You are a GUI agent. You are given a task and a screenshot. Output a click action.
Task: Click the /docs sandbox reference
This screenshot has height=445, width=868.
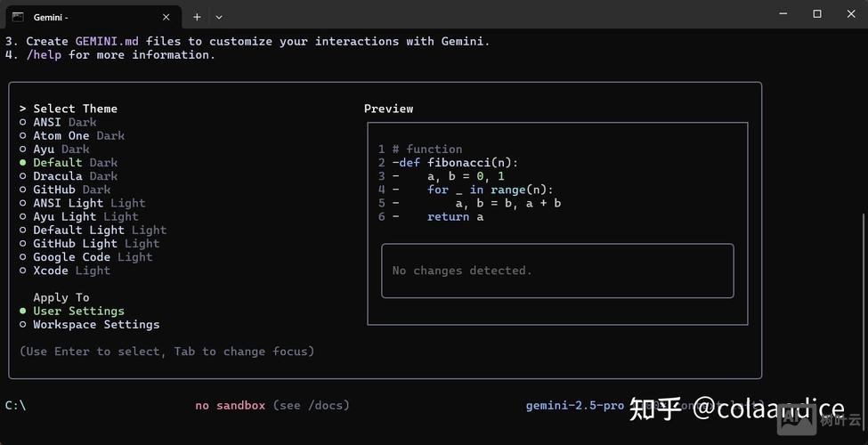tap(324, 406)
